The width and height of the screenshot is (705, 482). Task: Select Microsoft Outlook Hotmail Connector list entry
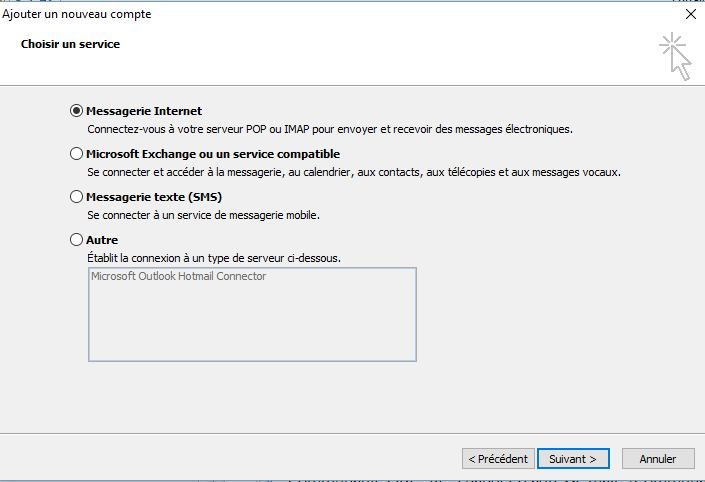[x=179, y=277]
